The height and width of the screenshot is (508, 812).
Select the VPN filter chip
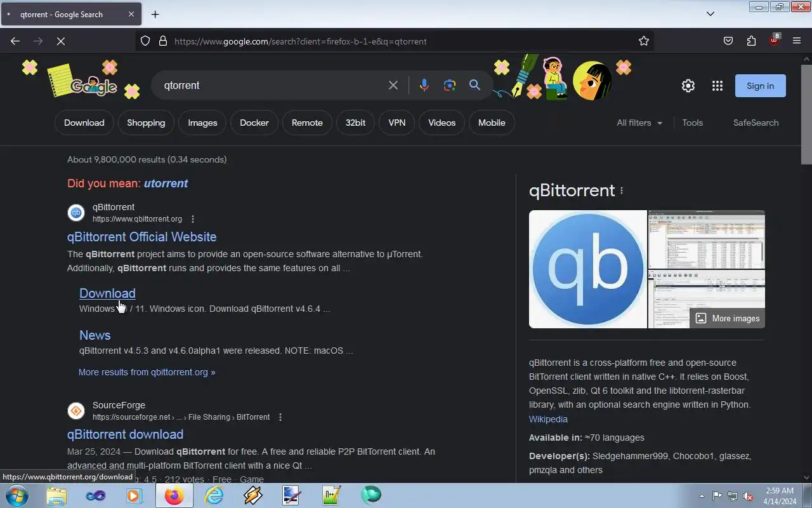(396, 123)
